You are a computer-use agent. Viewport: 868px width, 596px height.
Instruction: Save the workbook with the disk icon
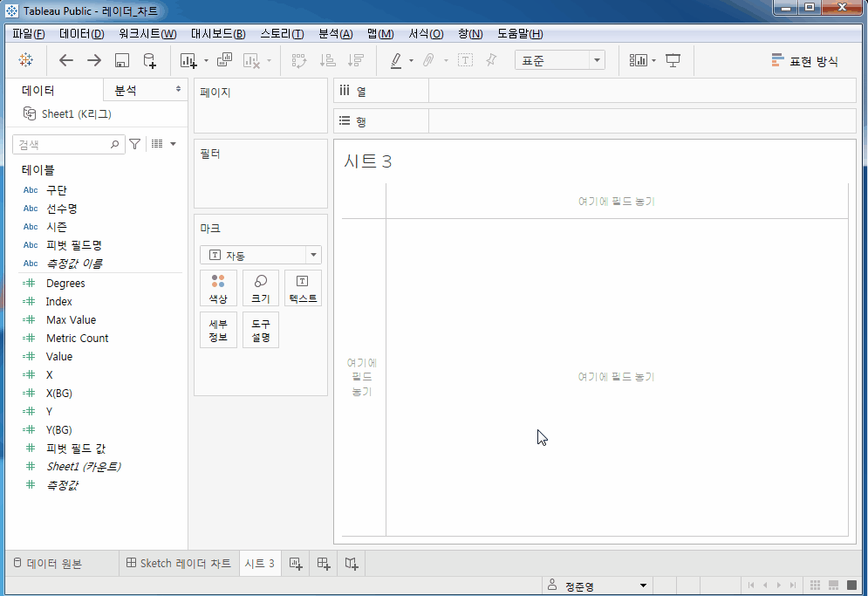tap(122, 60)
